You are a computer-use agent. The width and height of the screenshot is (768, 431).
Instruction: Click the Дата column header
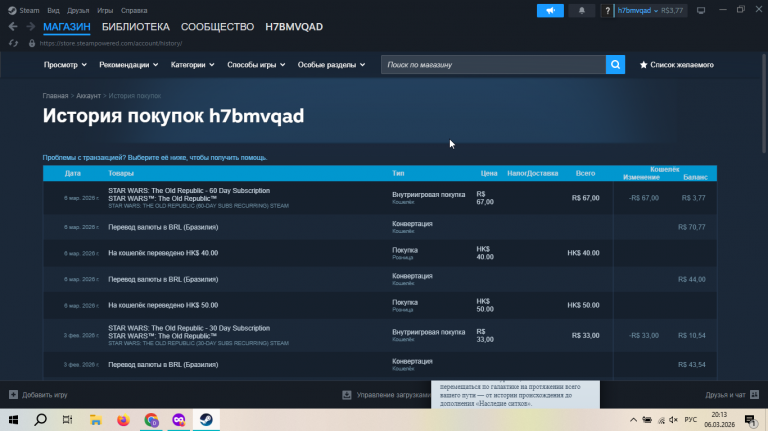click(72, 173)
